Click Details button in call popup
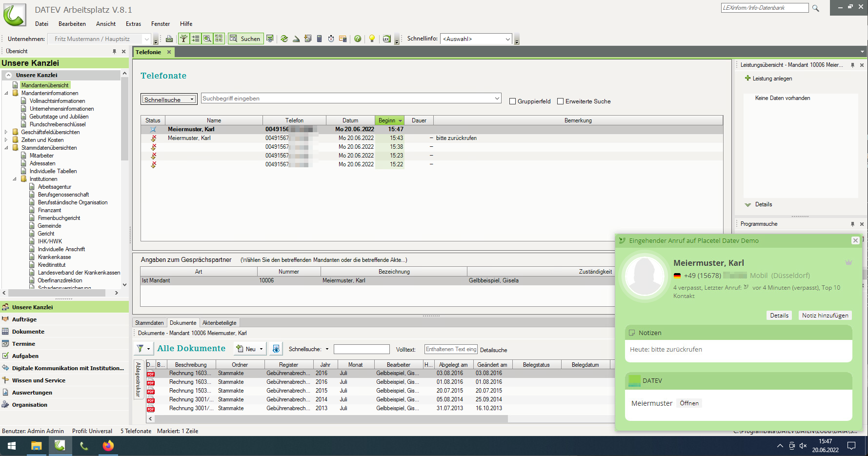This screenshot has height=456, width=868. point(779,316)
